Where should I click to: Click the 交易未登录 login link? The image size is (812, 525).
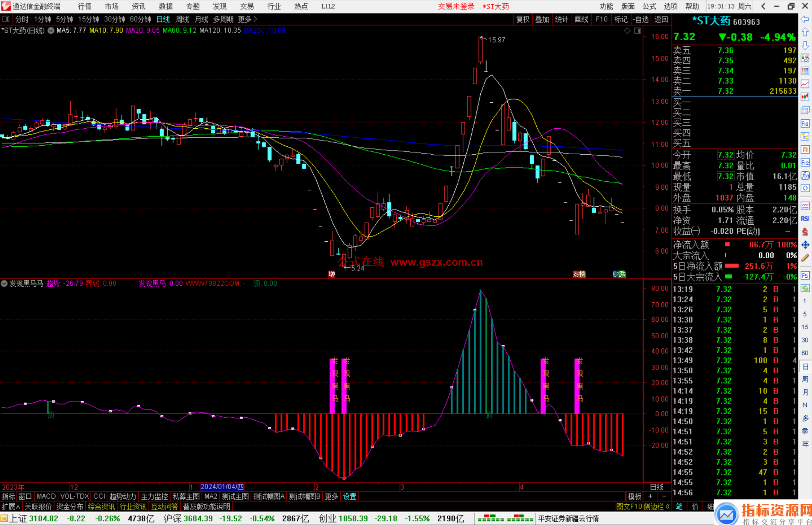[x=456, y=6]
